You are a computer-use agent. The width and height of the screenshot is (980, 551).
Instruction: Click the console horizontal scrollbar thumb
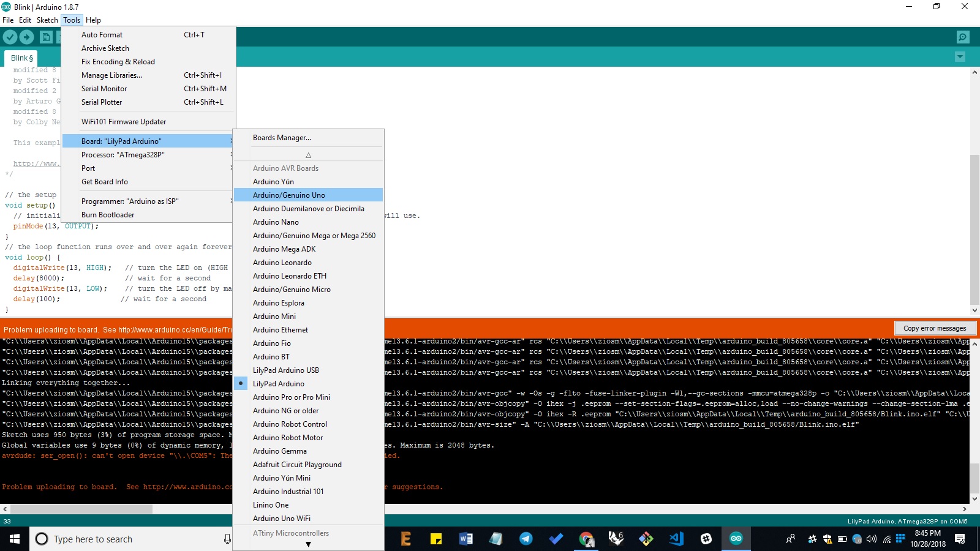point(81,509)
